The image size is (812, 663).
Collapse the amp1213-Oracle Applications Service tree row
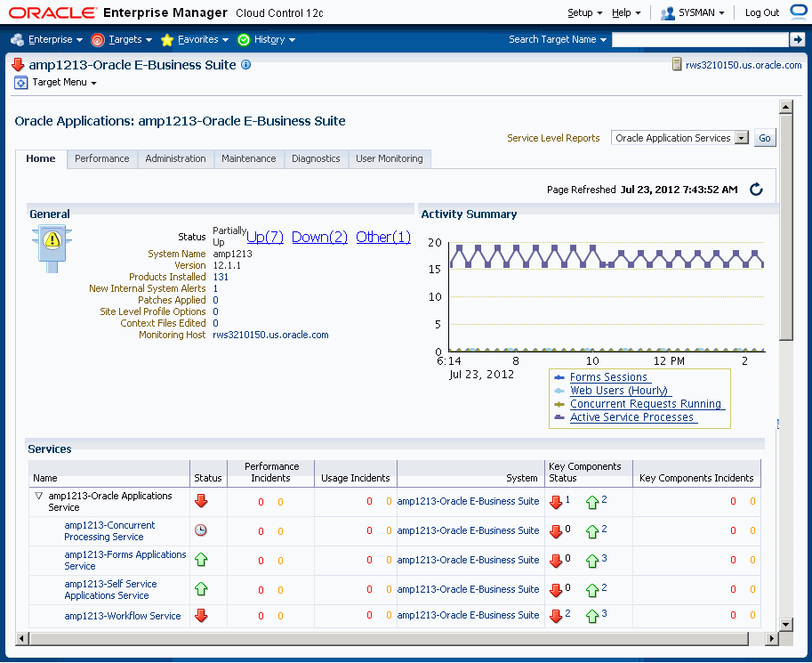(38, 496)
